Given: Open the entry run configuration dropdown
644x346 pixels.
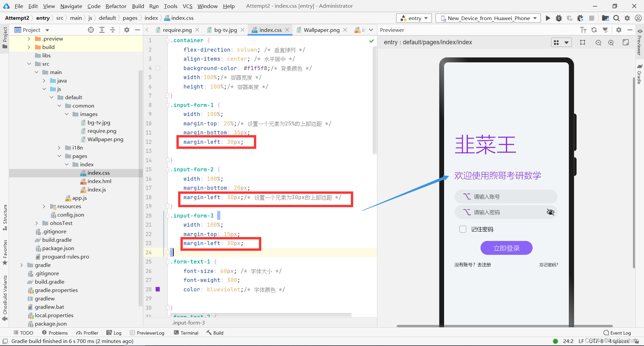Looking at the screenshot, I should click(x=414, y=18).
